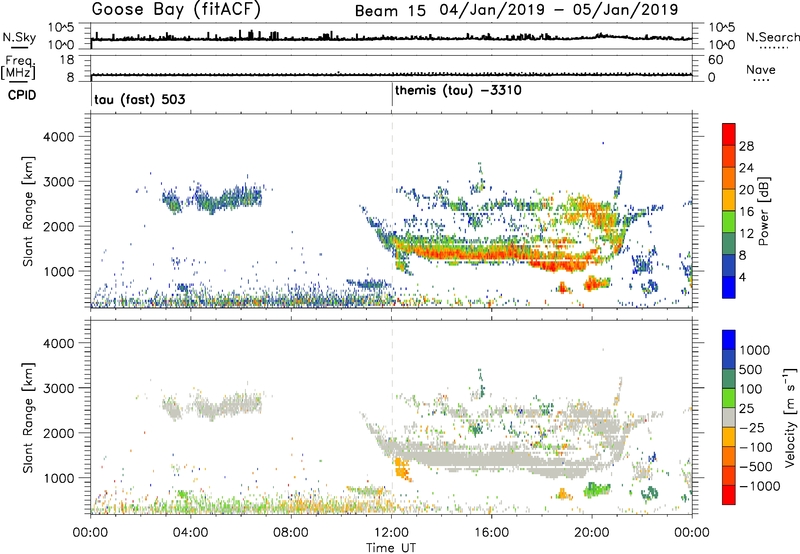This screenshot has height=554, width=800.
Task: Click 'Slant Range [km]' label of power panel
Action: [x=28, y=211]
